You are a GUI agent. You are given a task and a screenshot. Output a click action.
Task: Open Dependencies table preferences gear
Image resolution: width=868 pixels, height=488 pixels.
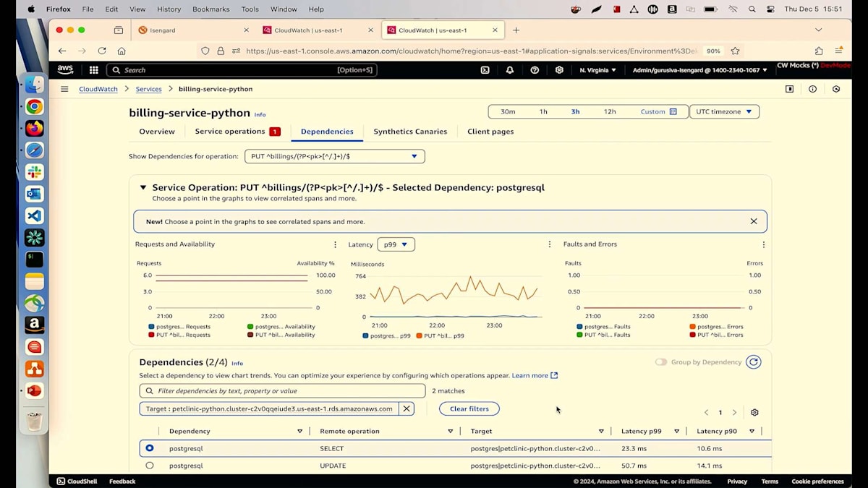tap(754, 412)
